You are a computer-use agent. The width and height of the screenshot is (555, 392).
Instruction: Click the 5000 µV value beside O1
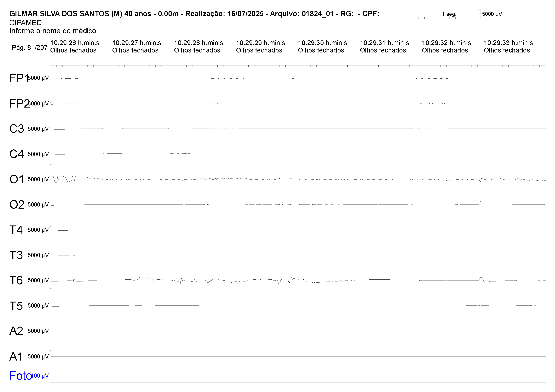(38, 179)
